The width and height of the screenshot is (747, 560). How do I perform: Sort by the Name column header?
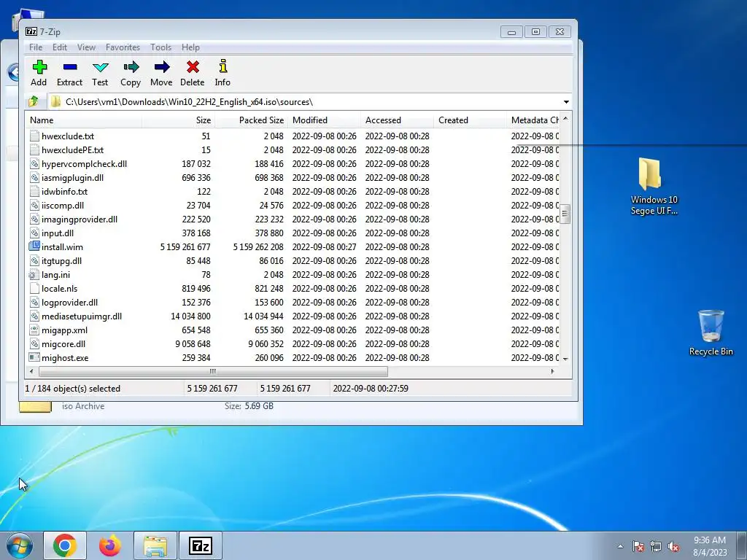pyautogui.click(x=83, y=120)
